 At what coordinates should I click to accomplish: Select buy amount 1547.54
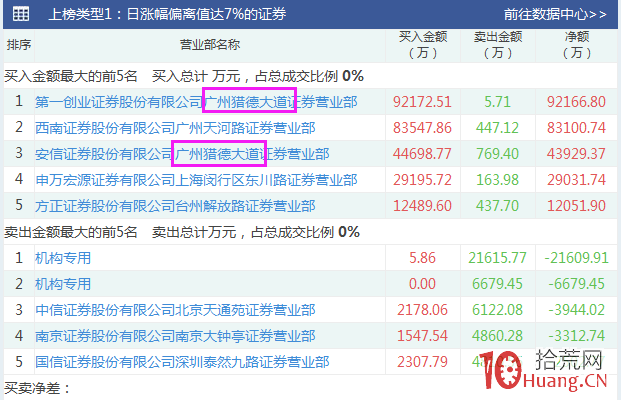[x=422, y=336]
